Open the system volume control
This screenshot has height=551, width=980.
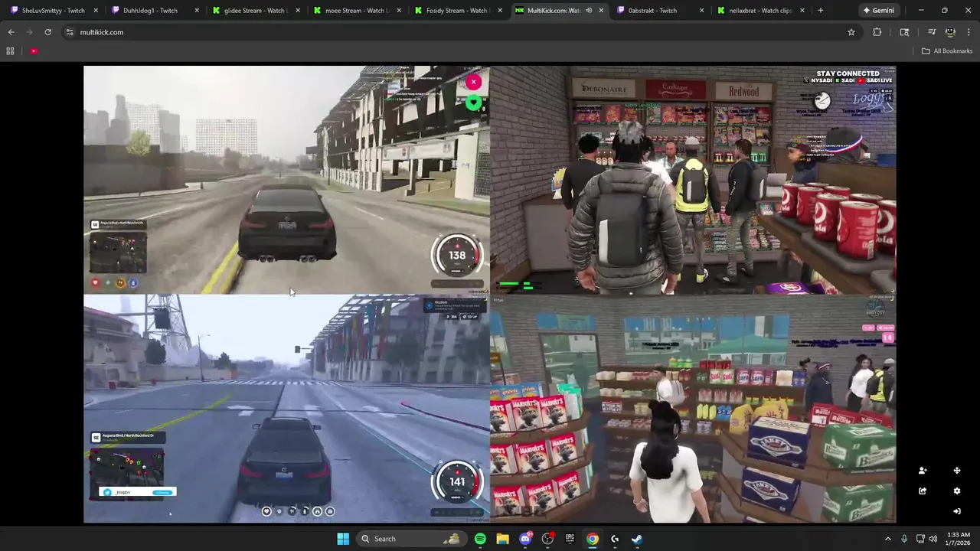pyautogui.click(x=933, y=539)
